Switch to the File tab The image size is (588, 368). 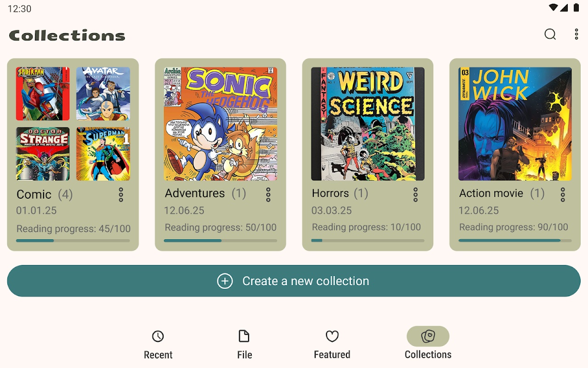[x=244, y=345]
